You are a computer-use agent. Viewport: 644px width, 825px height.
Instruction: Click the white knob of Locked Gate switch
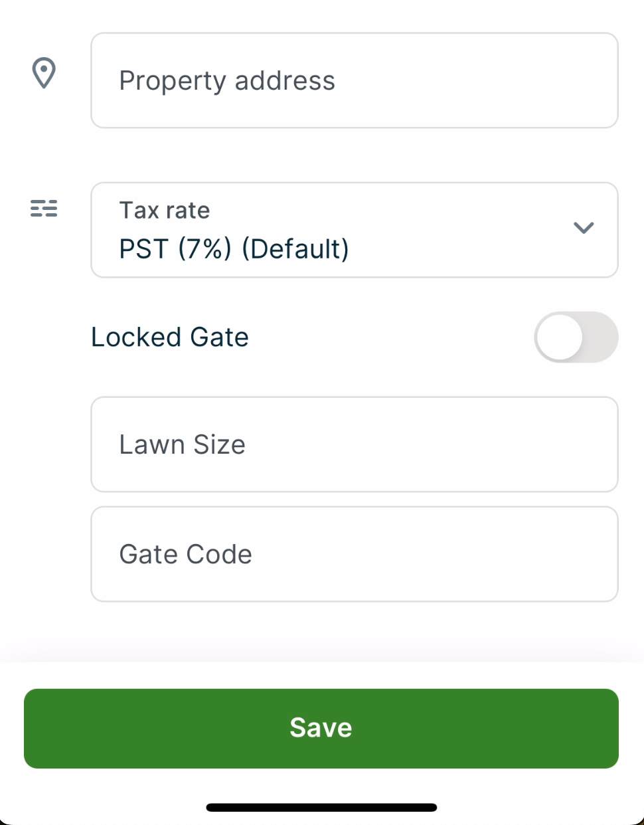click(x=560, y=337)
